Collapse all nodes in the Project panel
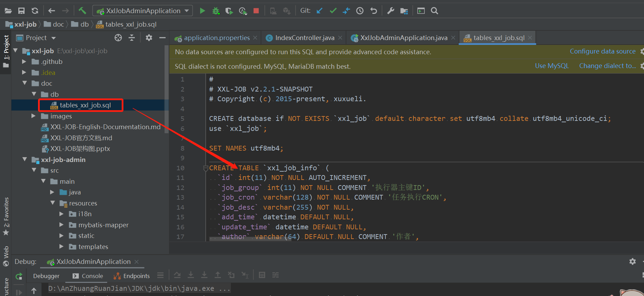Image resolution: width=644 pixels, height=296 pixels. (132, 38)
